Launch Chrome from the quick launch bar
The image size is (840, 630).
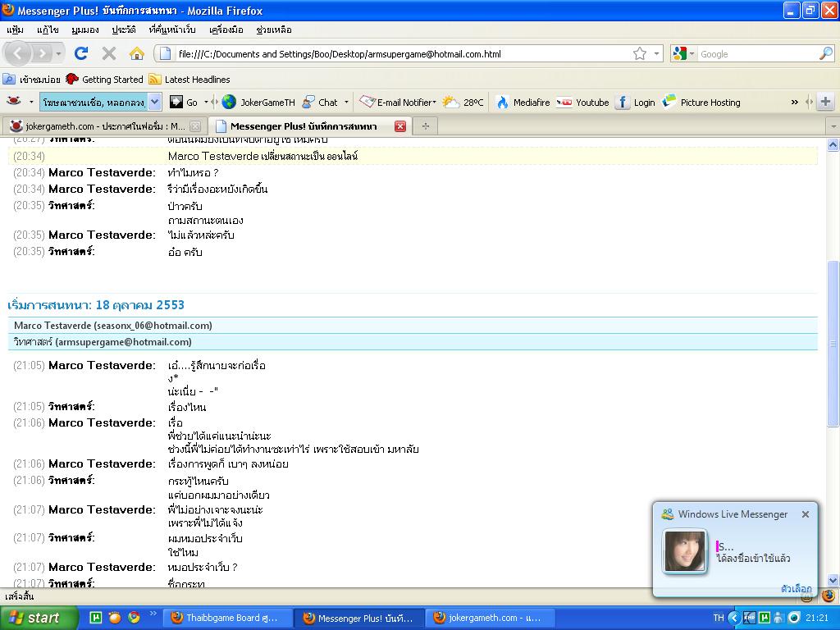134,618
